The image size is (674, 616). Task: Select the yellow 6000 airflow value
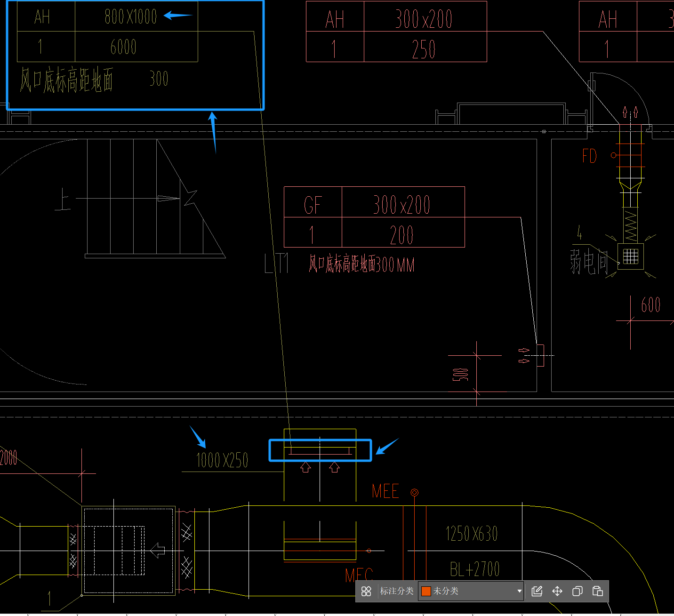click(x=123, y=47)
